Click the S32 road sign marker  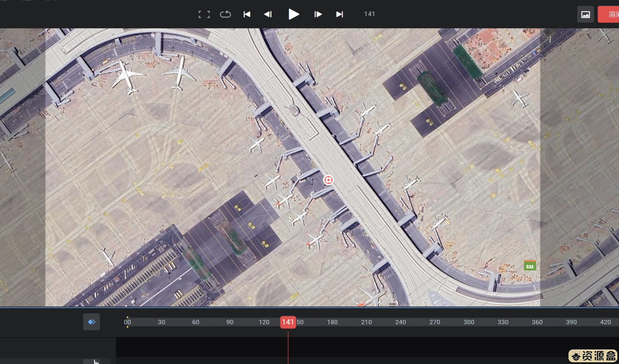click(530, 266)
